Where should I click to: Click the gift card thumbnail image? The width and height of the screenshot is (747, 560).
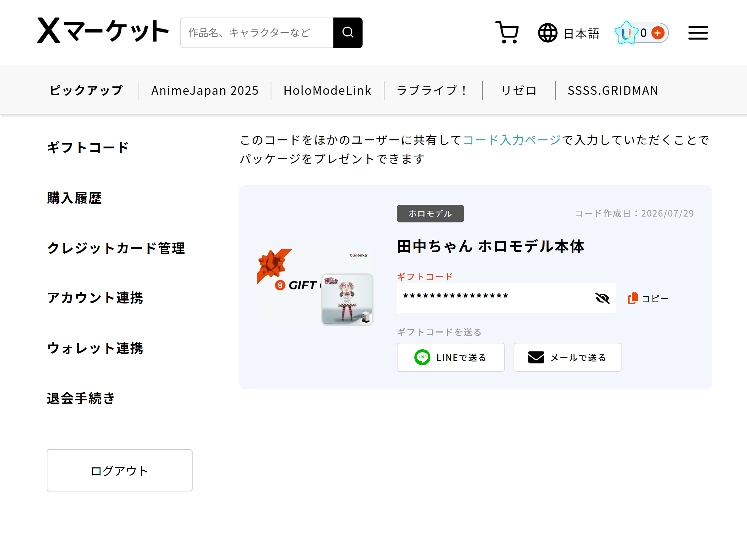(x=315, y=287)
